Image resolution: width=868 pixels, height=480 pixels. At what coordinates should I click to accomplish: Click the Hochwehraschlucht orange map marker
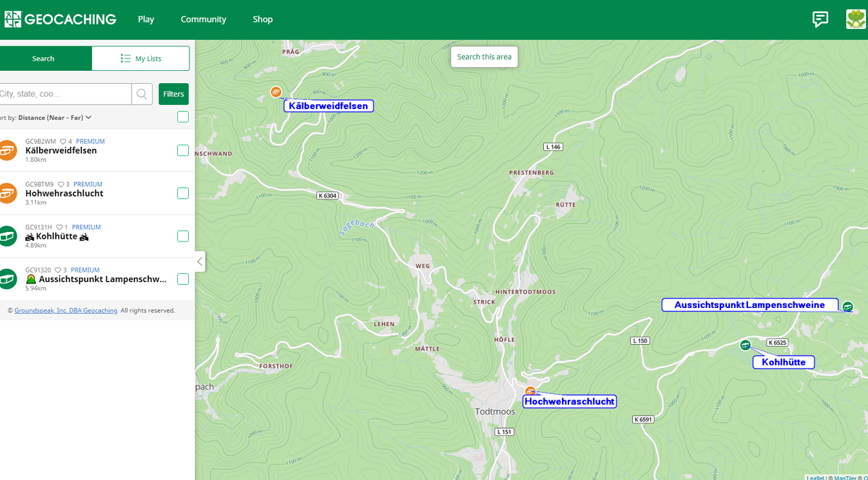tap(530, 391)
